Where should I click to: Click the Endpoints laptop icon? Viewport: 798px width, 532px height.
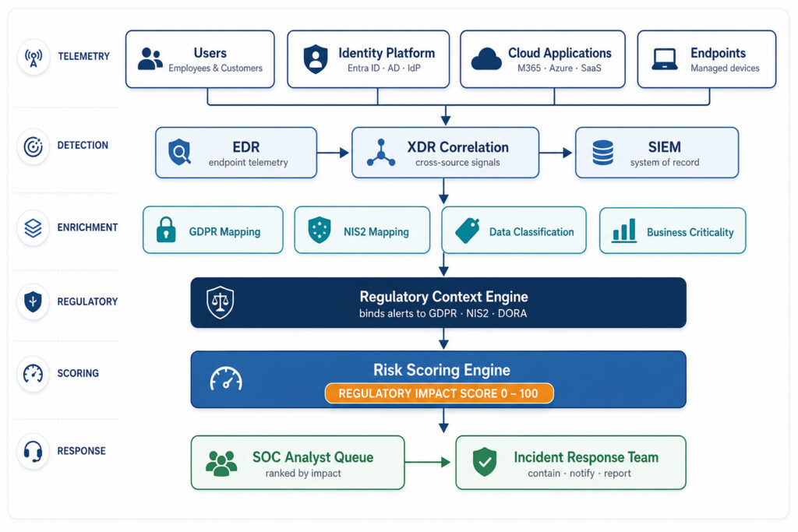click(665, 59)
